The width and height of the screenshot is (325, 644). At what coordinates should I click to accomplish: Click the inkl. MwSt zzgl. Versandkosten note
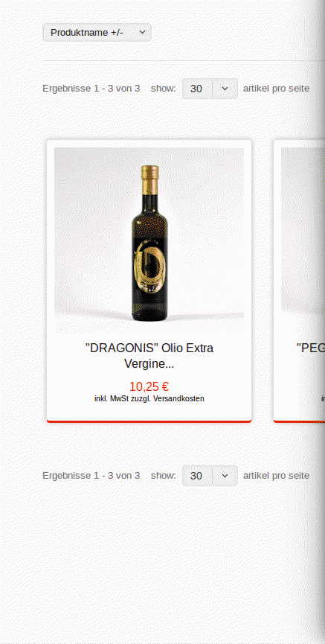coord(149,398)
